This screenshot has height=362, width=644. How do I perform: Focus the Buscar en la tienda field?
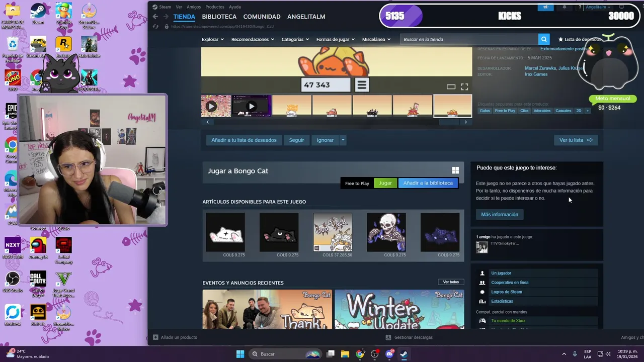(x=469, y=39)
